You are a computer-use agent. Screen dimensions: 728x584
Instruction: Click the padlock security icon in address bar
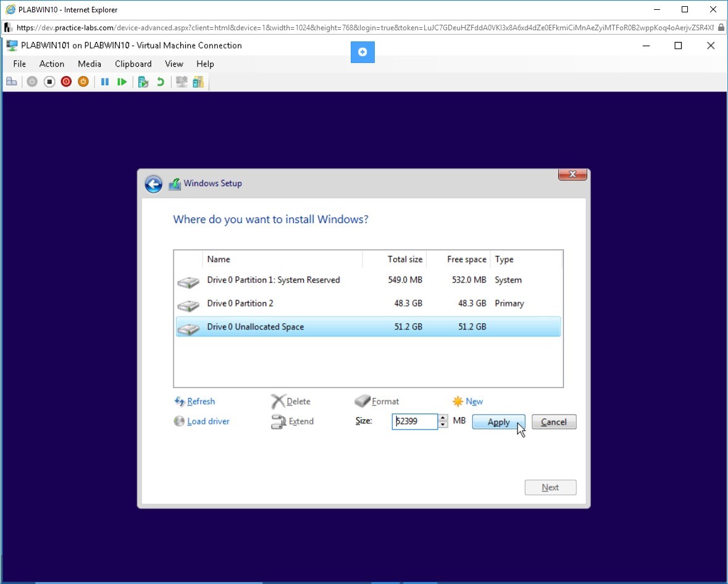coord(721,28)
